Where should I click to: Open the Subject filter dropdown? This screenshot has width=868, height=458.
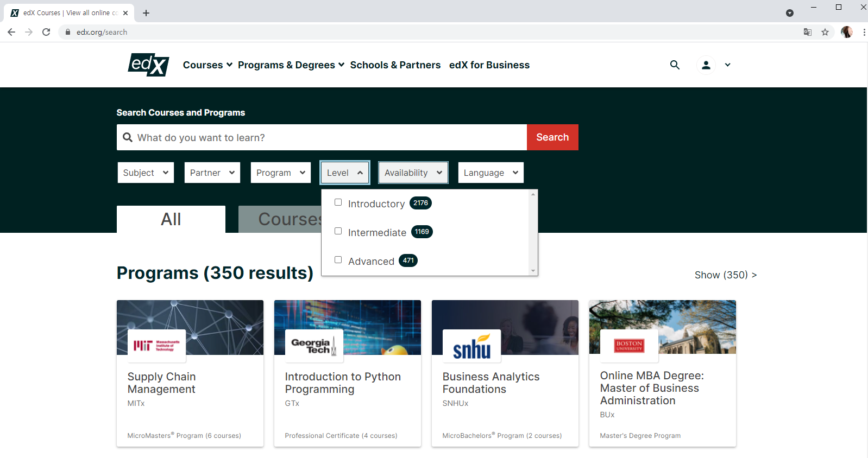pos(146,173)
